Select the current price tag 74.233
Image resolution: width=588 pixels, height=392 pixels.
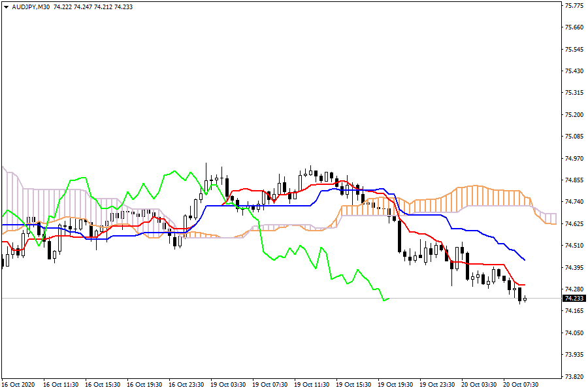coord(574,299)
